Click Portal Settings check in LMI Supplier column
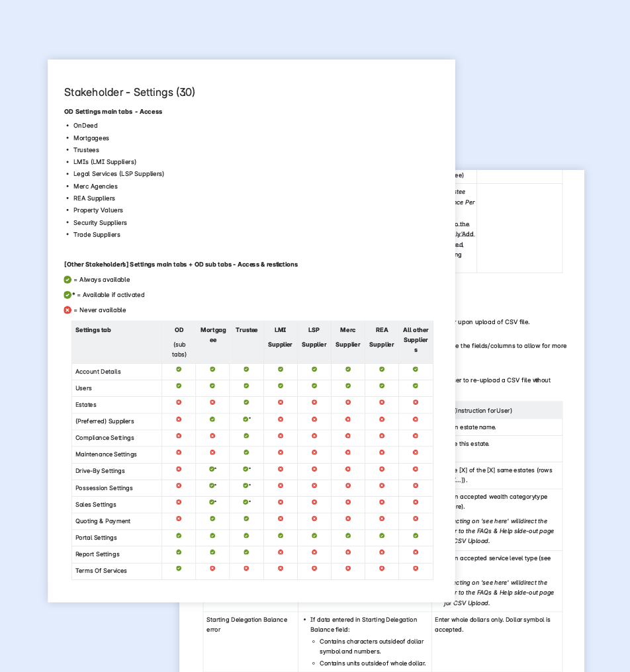 (281, 536)
